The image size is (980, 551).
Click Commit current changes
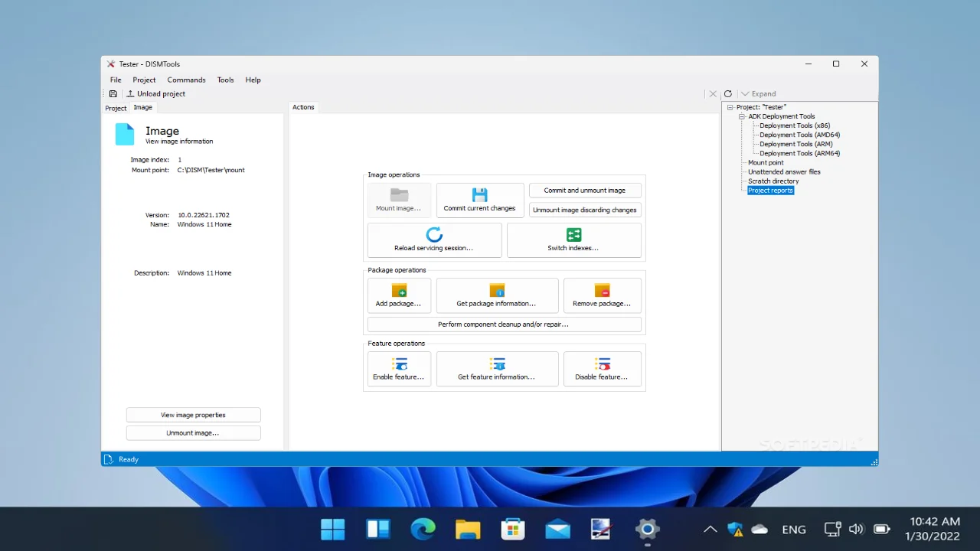(x=480, y=200)
